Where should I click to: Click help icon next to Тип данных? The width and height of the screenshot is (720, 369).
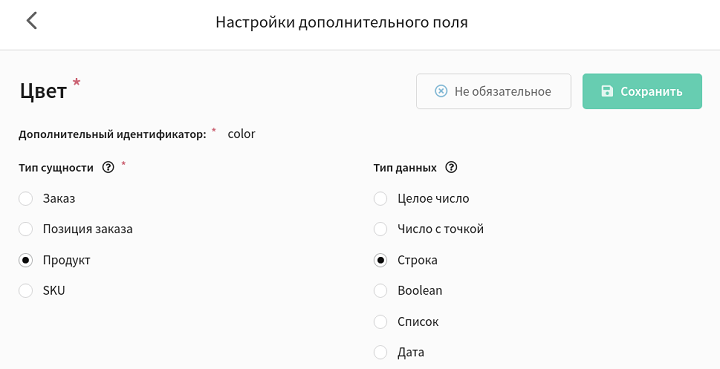(451, 168)
